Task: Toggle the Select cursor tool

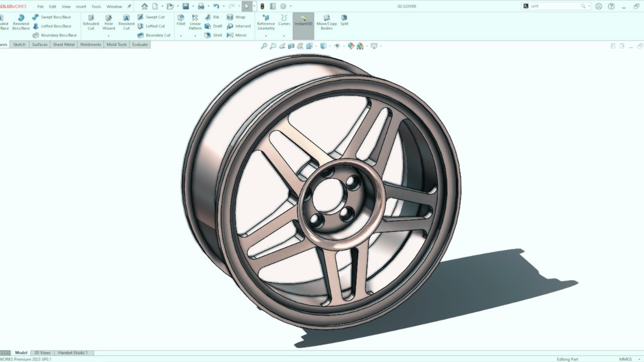Action: [246, 7]
